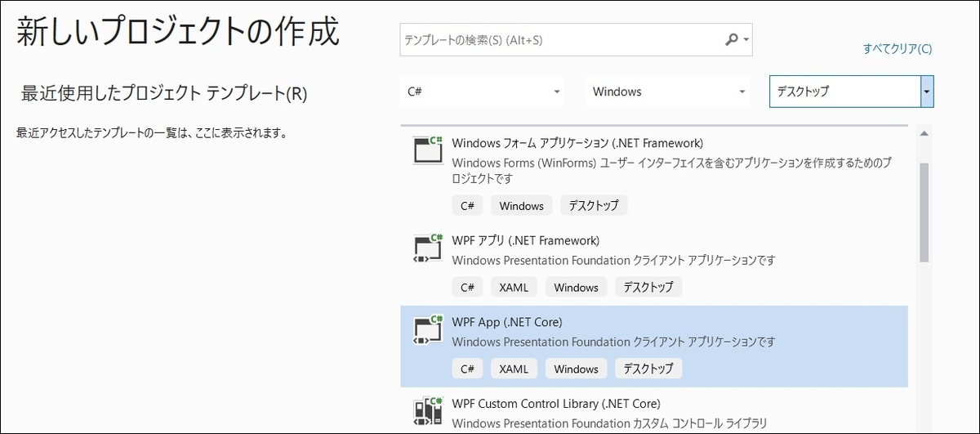Click description under WPF アプリ (.NET Framework)
The width and height of the screenshot is (980, 434).
(x=613, y=260)
